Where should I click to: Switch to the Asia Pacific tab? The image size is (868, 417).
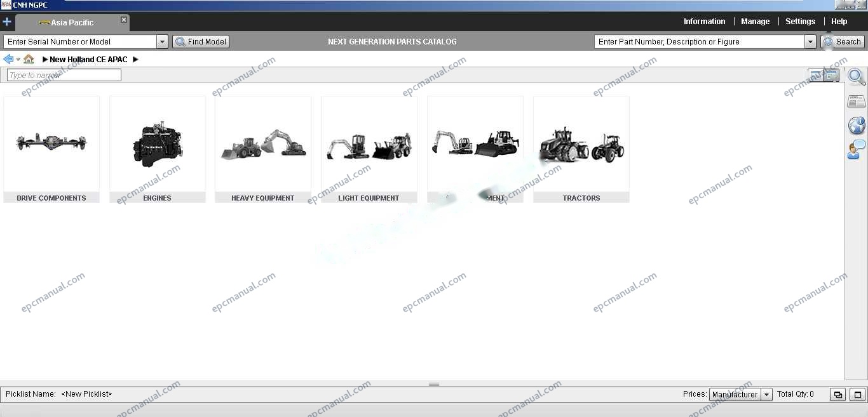pyautogui.click(x=72, y=23)
